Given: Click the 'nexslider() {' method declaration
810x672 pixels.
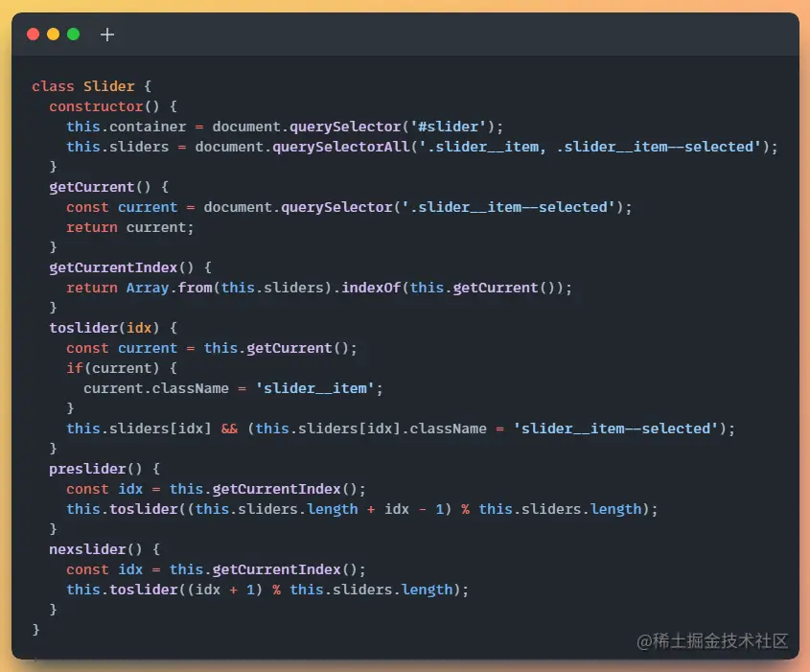Looking at the screenshot, I should [104, 549].
